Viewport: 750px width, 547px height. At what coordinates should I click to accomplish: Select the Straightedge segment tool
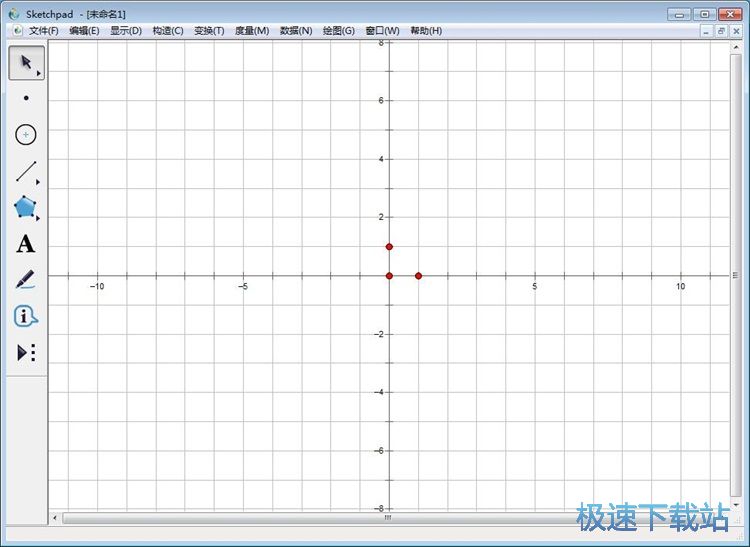[x=26, y=171]
